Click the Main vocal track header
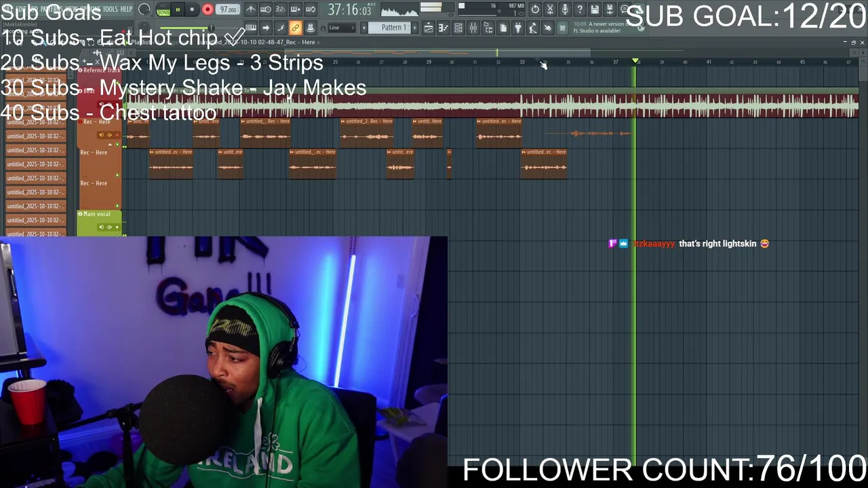Viewport: 868px width, 488px height. coord(99,223)
